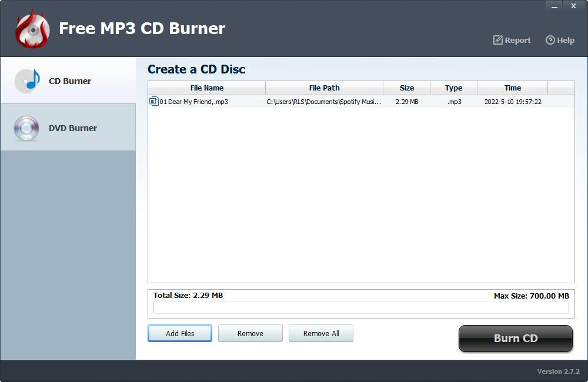Click the Type column header
This screenshot has height=382, width=588.
coord(453,88)
